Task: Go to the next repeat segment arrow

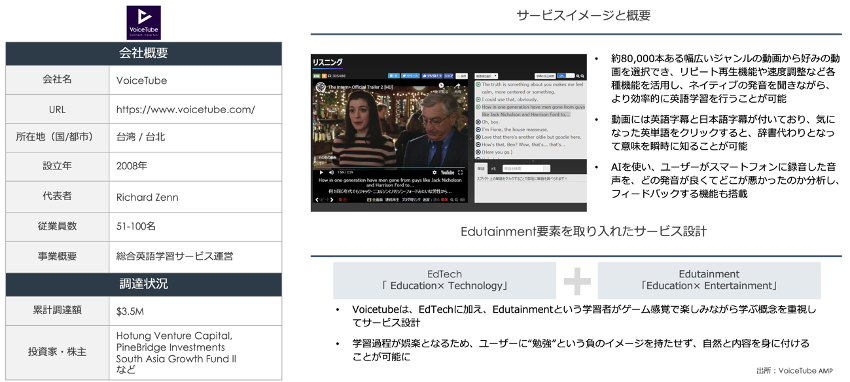Action: 332,199
